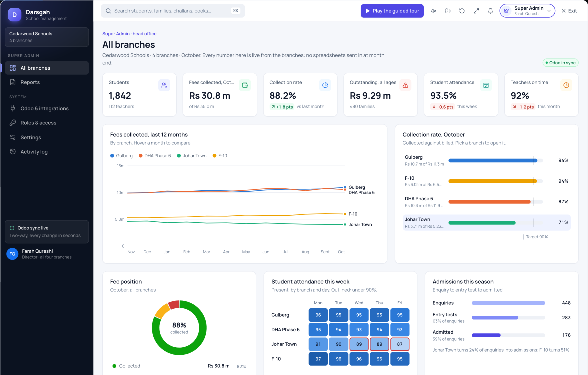588x375 pixels.
Task: Click the Students card people icon
Action: (164, 85)
